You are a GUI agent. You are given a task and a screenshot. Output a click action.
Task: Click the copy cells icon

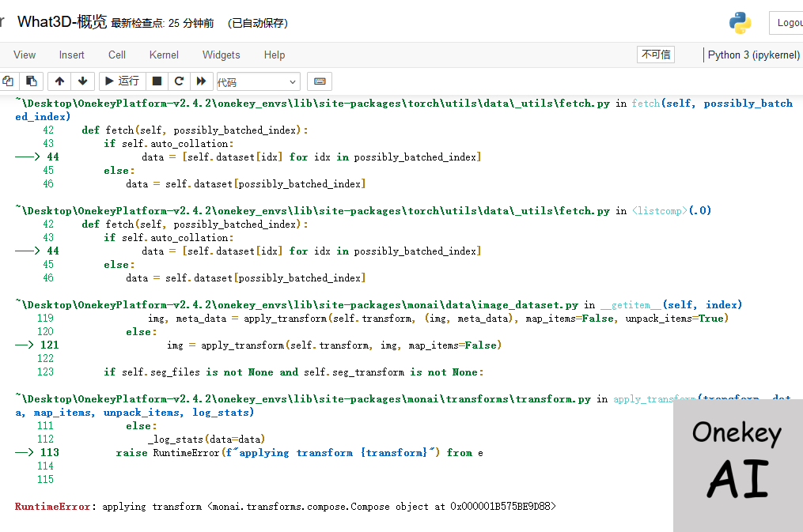point(9,81)
